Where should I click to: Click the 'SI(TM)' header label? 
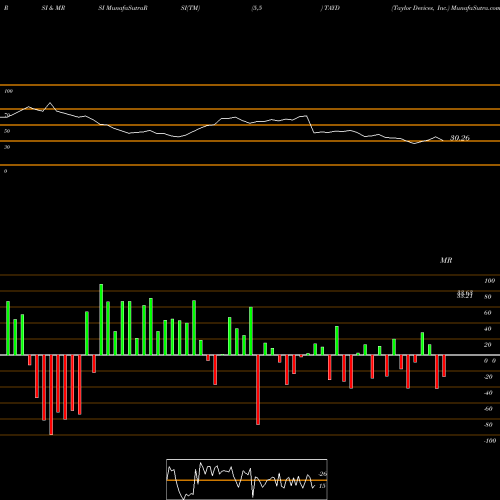tap(190, 8)
